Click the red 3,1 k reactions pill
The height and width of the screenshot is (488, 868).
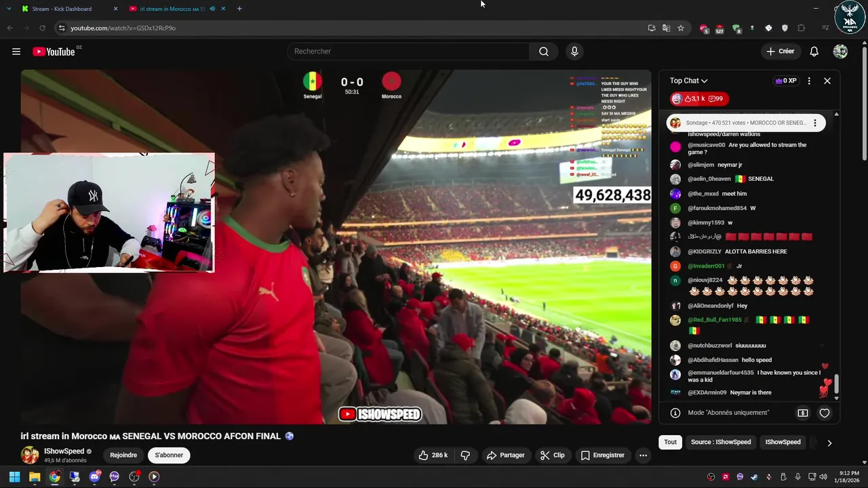[x=699, y=99]
